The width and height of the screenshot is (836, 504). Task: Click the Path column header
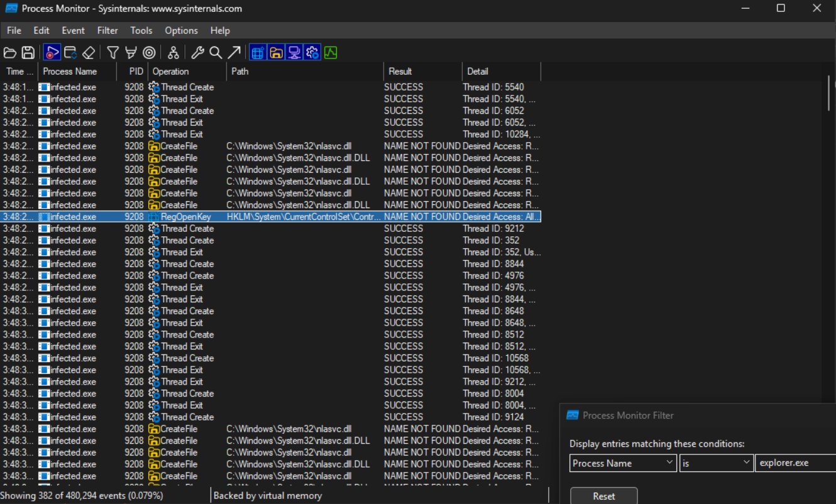(305, 71)
